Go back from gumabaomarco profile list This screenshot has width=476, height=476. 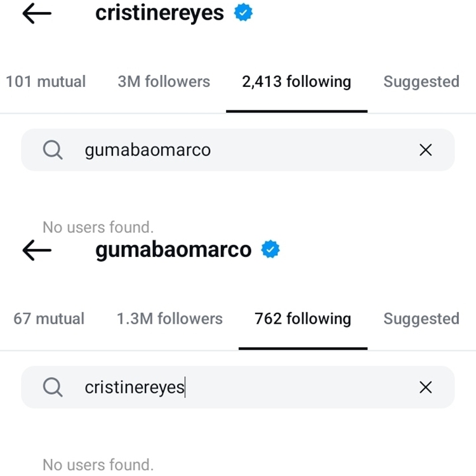click(36, 251)
